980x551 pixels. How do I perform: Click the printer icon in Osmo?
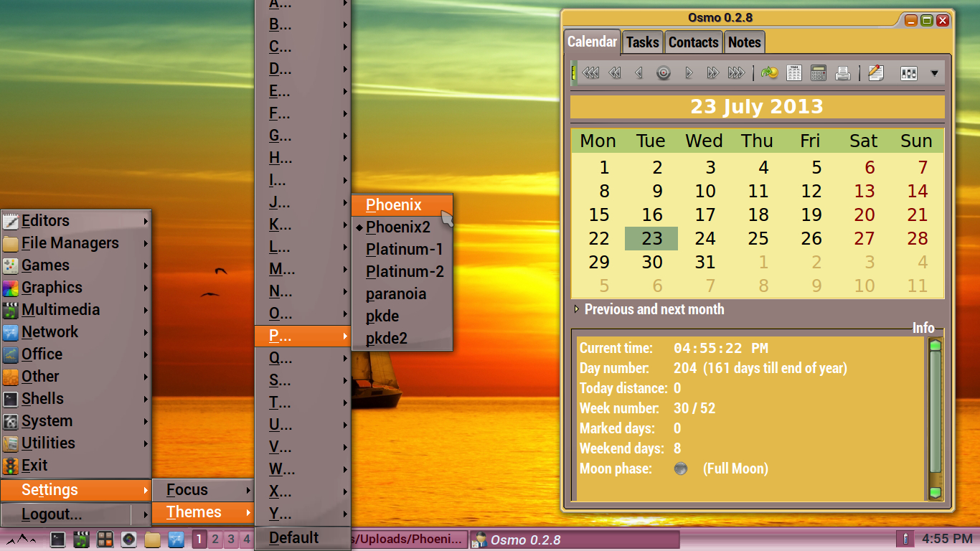tap(843, 72)
